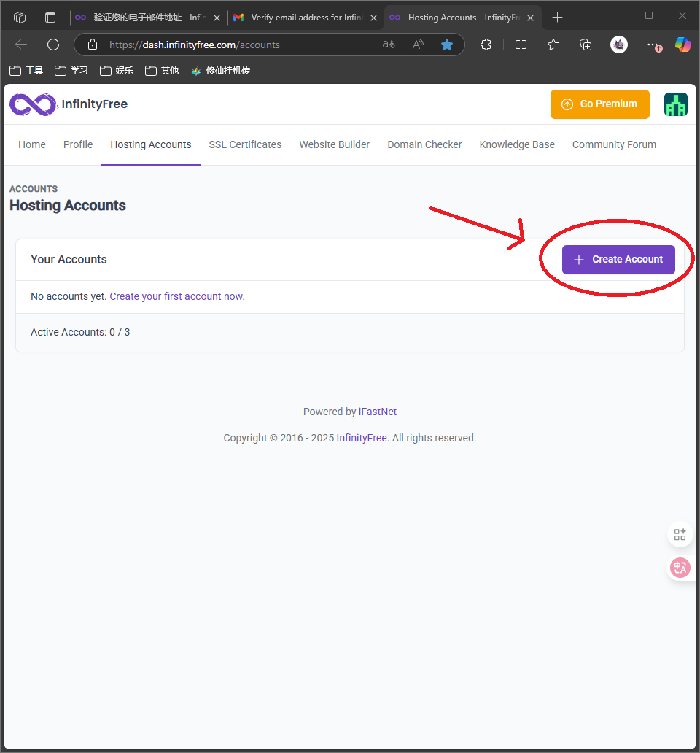This screenshot has height=753, width=700.
Task: Click the Your Accounts heading
Action: click(x=69, y=259)
